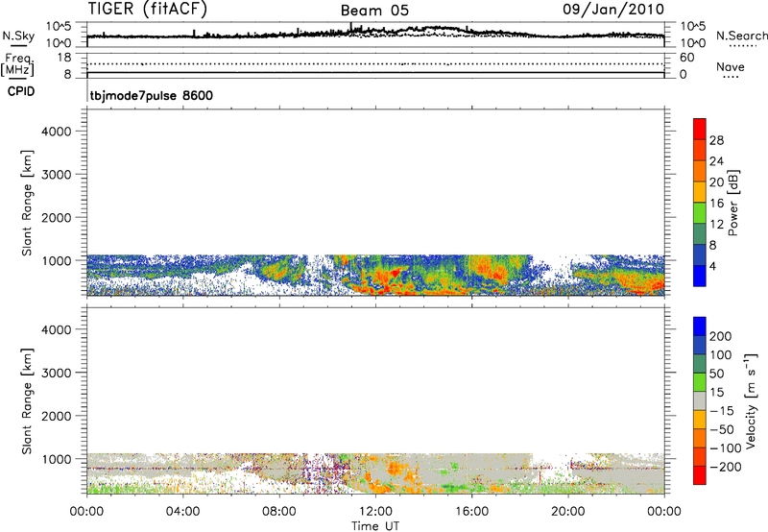
Task: Click the red bottom band of the velocity colorbar
Action: click(x=700, y=475)
